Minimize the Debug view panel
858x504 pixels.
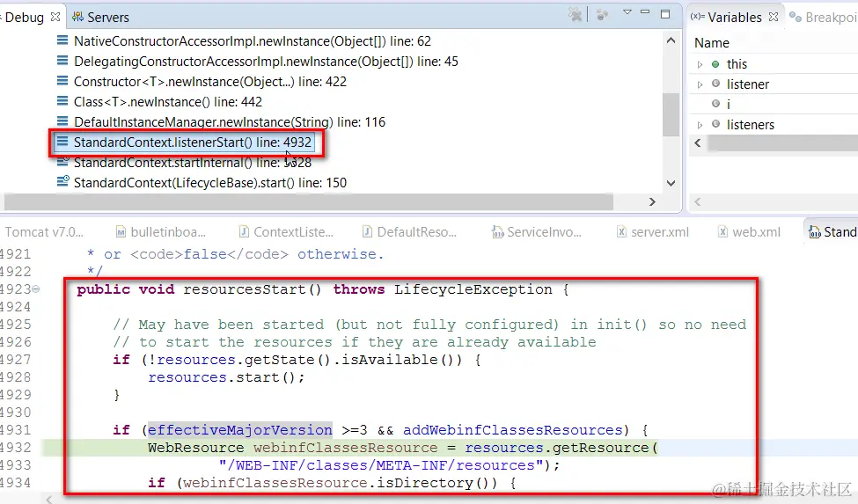pyautogui.click(x=645, y=12)
